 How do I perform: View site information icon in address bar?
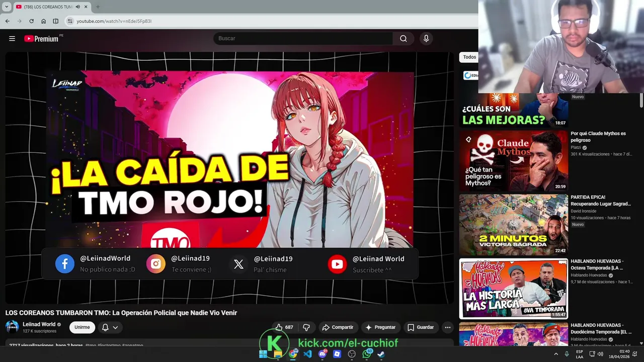70,21
